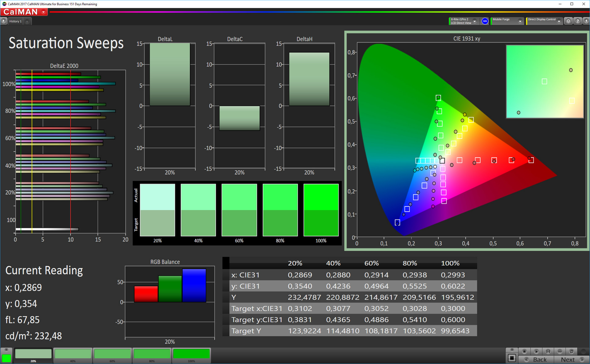Click the dark round indicator above Next button
The image size is (590, 364).
click(x=583, y=351)
